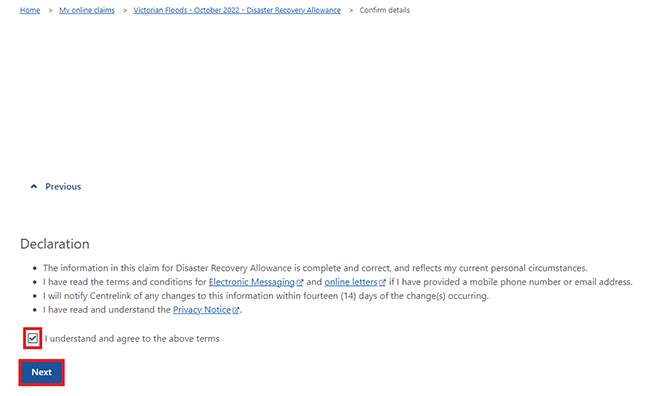Click the breadcrumb separator before Confirm details
The height and width of the screenshot is (396, 650).
(x=351, y=10)
